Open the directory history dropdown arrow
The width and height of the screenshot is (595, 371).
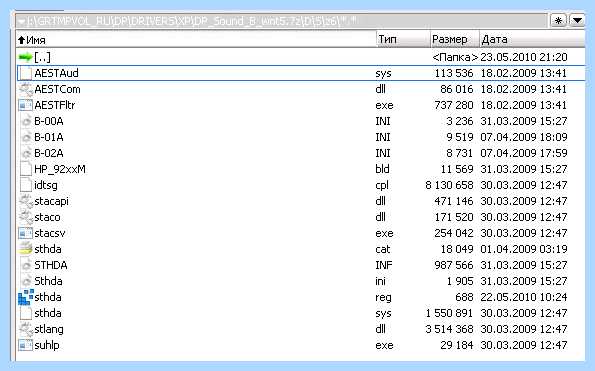coord(578,20)
